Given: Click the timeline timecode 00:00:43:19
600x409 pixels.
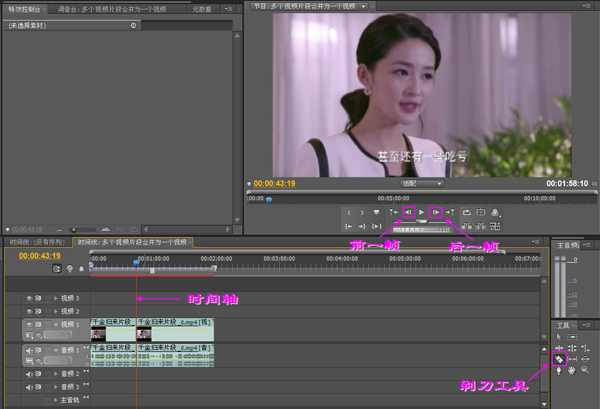Looking at the screenshot, I should [x=40, y=256].
